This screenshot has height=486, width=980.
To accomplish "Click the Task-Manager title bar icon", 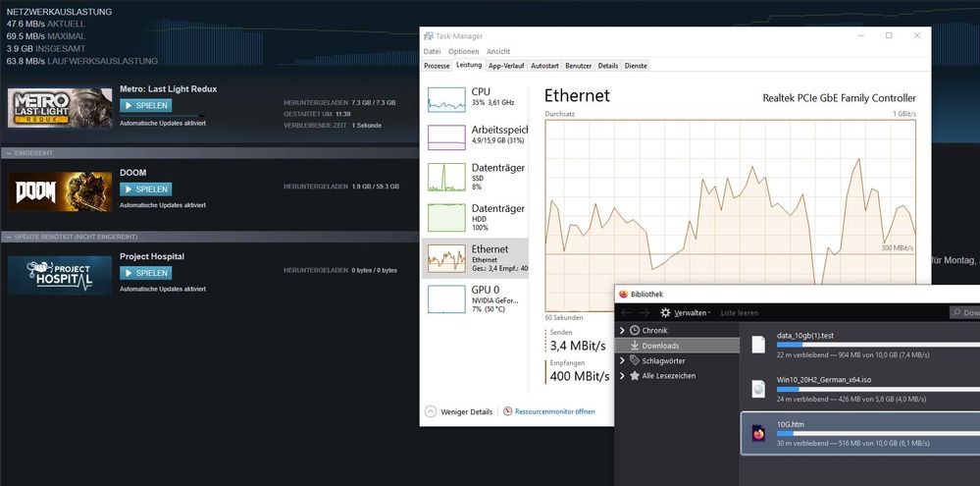I will pyautogui.click(x=428, y=35).
